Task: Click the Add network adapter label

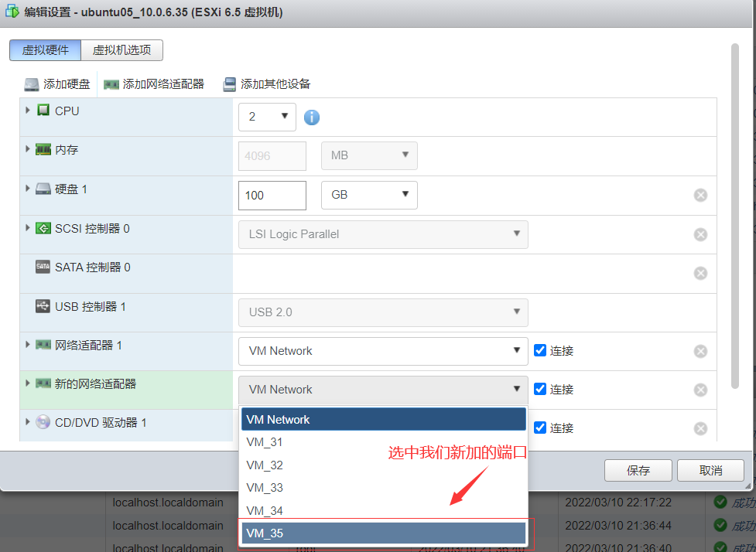Action: click(163, 84)
